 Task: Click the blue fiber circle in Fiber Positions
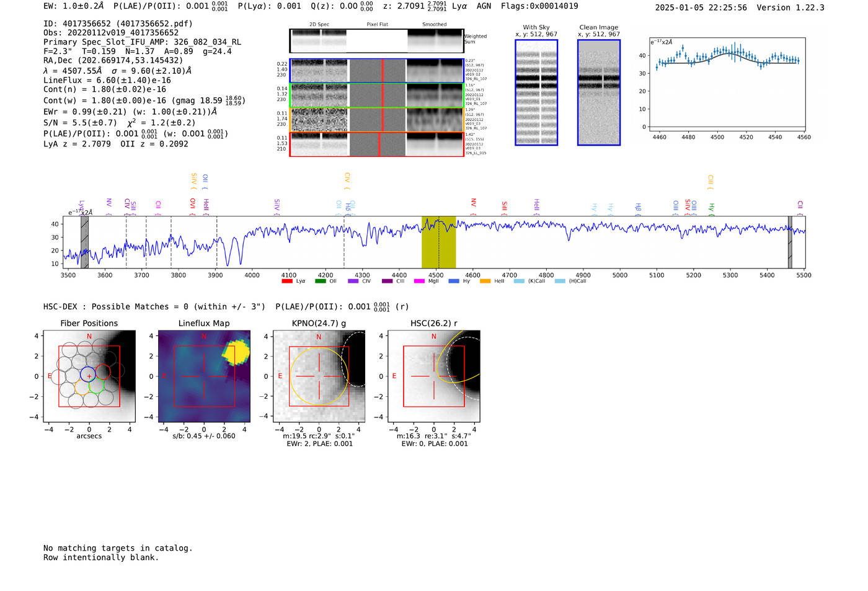[x=88, y=374]
